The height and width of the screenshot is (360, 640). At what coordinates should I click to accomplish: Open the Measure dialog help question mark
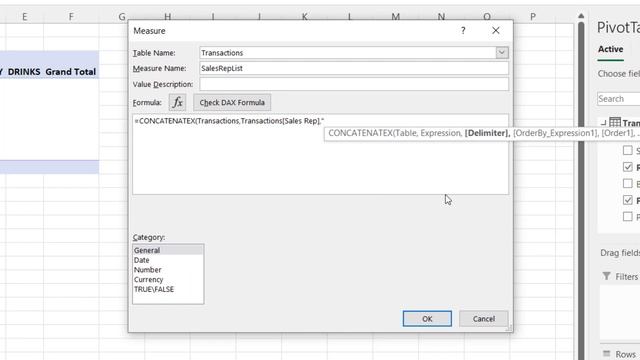463,31
